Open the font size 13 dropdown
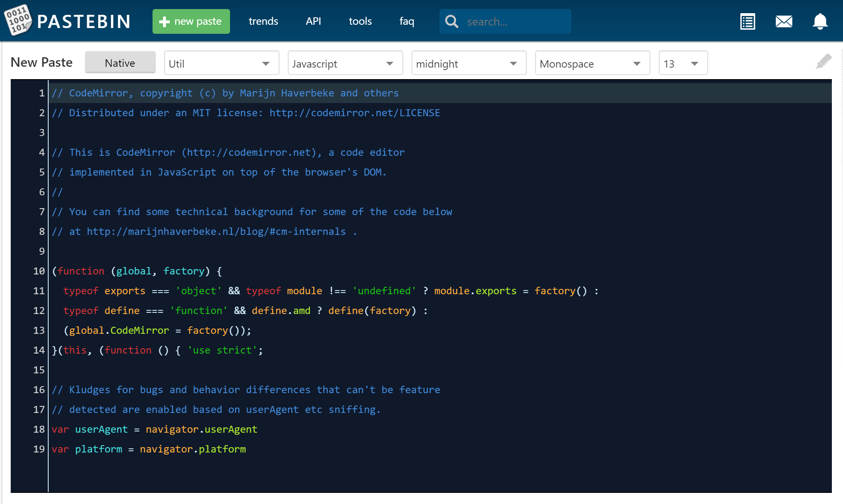Viewport: 843px width, 504px height. tap(683, 63)
